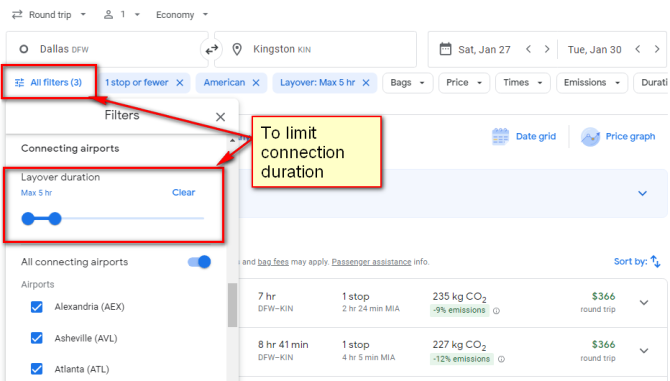Open emissions info icon for 227 kg flight

(x=501, y=359)
